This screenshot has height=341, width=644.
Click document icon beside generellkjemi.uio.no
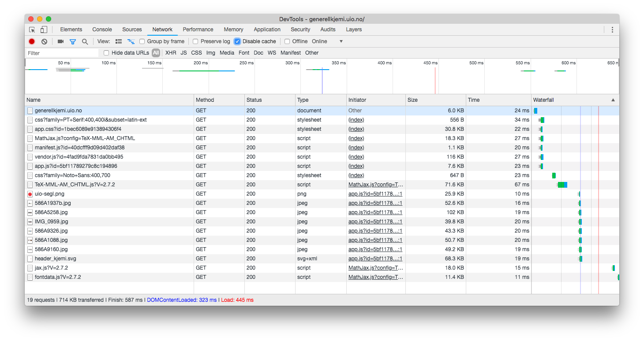(30, 111)
